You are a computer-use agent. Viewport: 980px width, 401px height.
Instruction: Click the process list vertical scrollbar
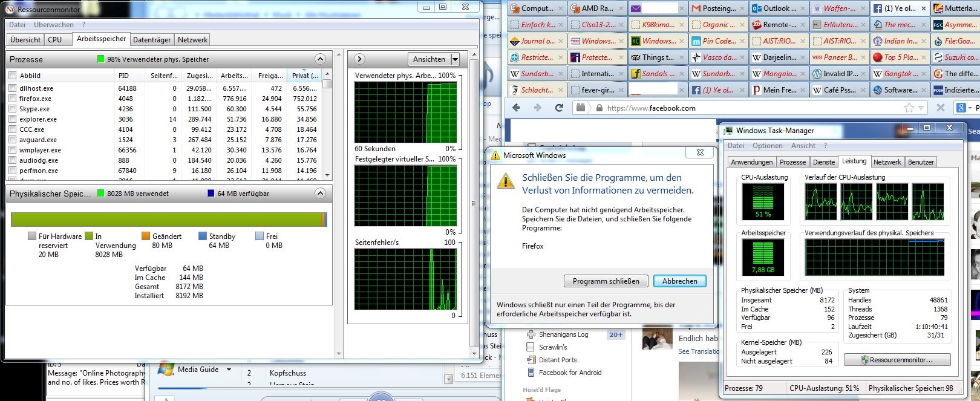click(327, 124)
